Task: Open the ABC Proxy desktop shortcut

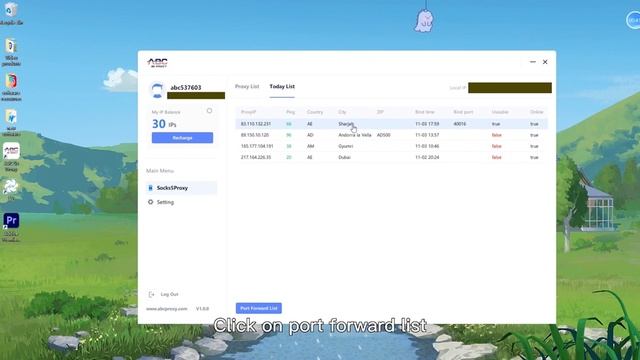Action: coord(11,151)
